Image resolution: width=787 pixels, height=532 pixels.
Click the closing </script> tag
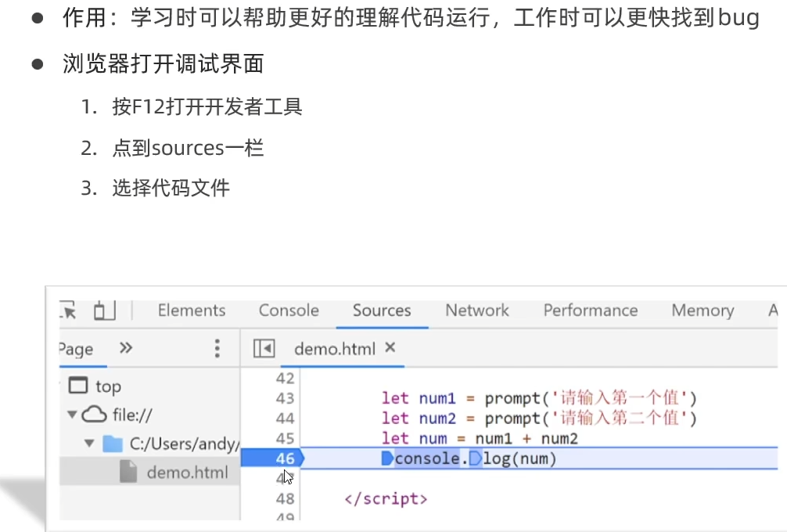coord(386,499)
